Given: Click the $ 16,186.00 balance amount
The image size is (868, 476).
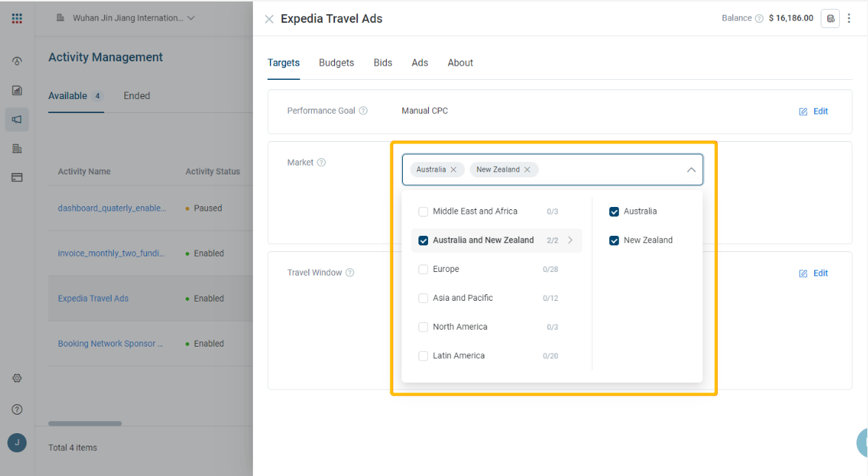Looking at the screenshot, I should 791,18.
